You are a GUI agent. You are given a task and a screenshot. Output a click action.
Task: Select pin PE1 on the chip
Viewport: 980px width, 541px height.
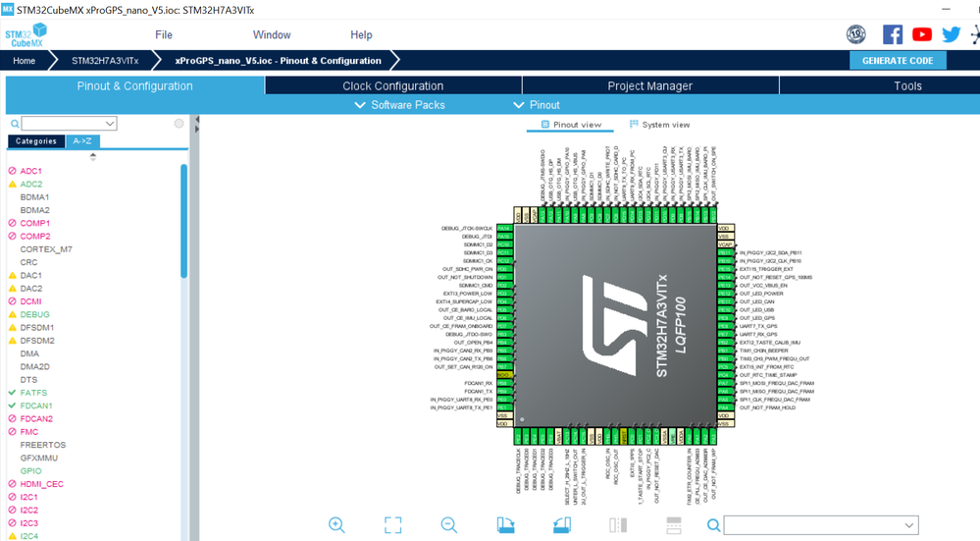pyautogui.click(x=504, y=407)
